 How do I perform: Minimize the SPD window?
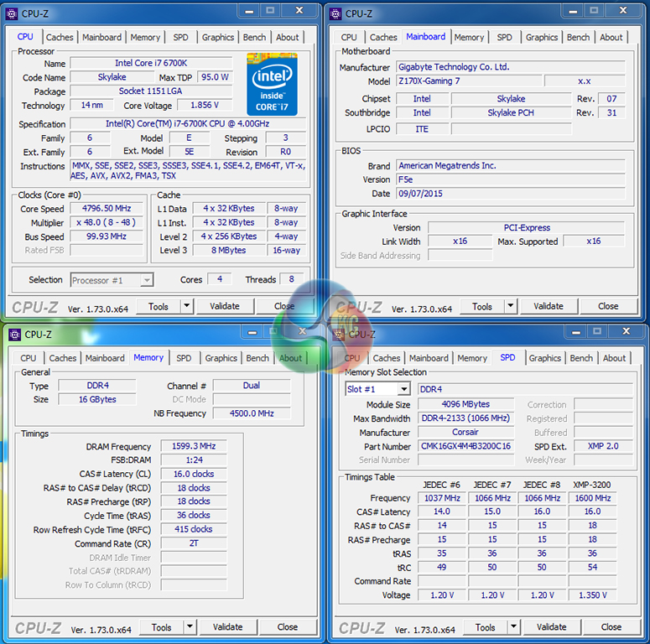click(576, 331)
